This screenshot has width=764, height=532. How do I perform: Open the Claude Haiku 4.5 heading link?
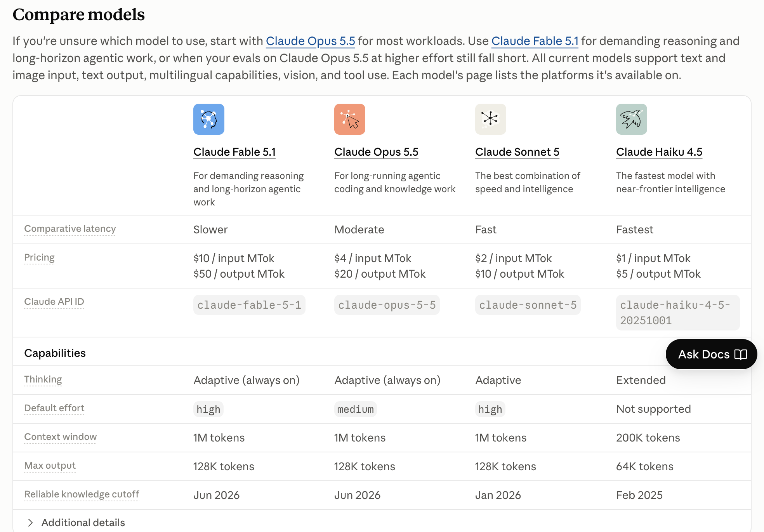tap(659, 152)
